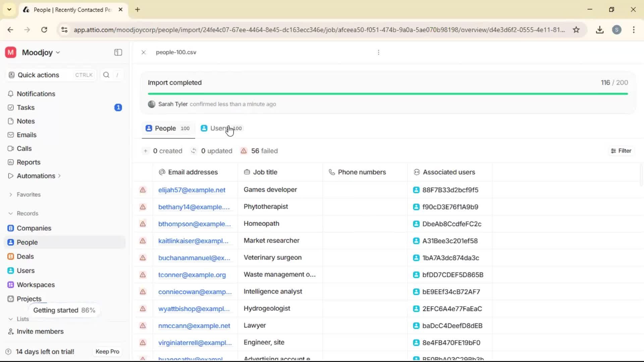The width and height of the screenshot is (644, 362).
Task: Open the Calls section
Action: (x=24, y=148)
